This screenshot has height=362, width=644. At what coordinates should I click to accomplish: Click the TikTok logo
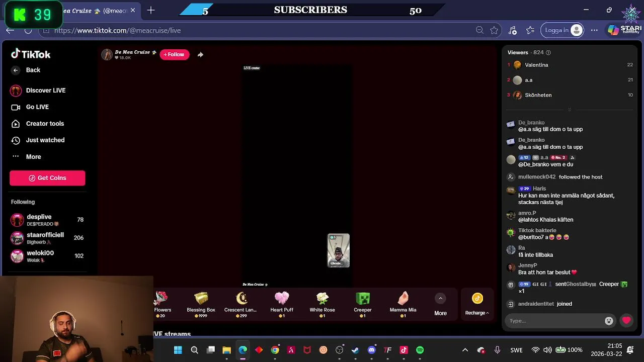[x=31, y=54]
